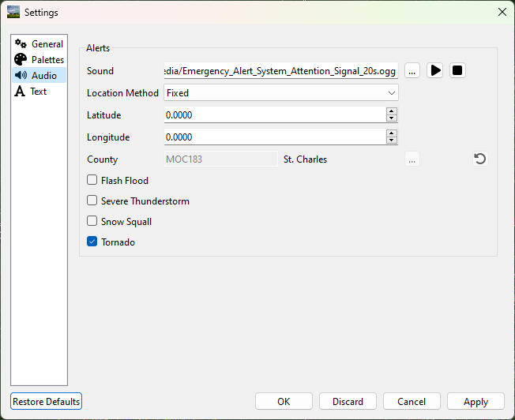Viewport: 515px width, 420px height.
Task: Click into the Longitude input field
Action: (275, 137)
